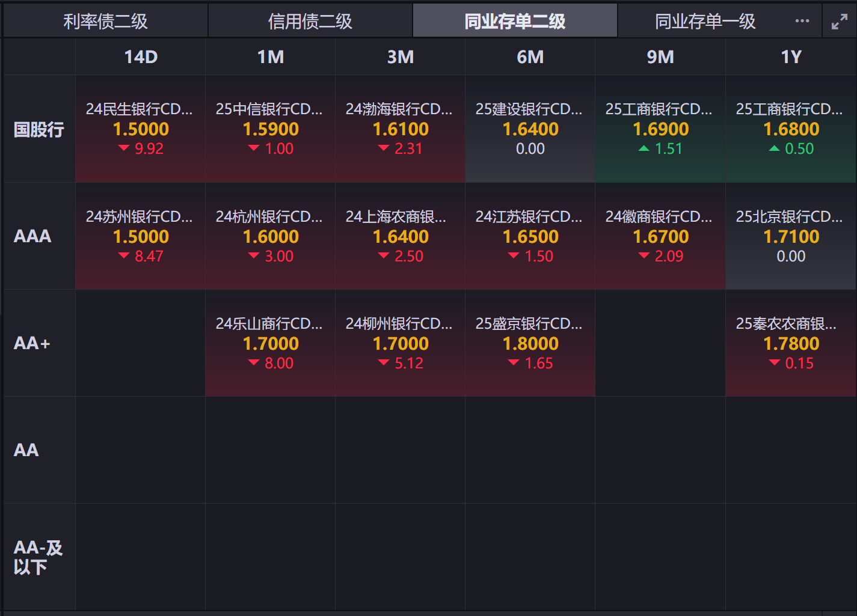Expand the panel to full screen
This screenshot has height=616, width=857.
840,22
